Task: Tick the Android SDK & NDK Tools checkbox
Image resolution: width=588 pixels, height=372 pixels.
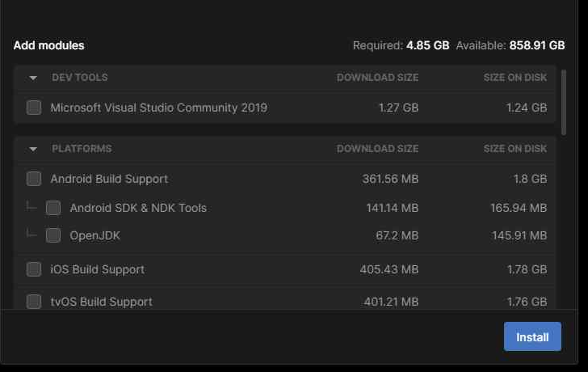Action: point(53,208)
